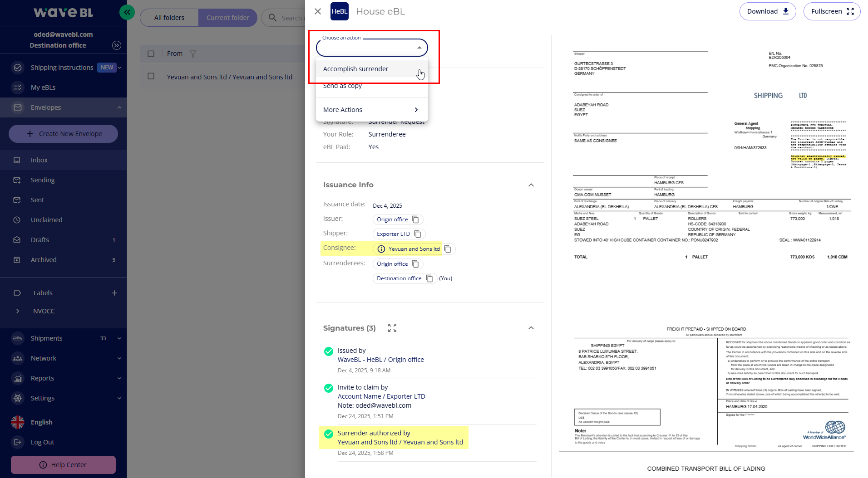
Task: Add a new label with plus icon
Action: pos(114,293)
